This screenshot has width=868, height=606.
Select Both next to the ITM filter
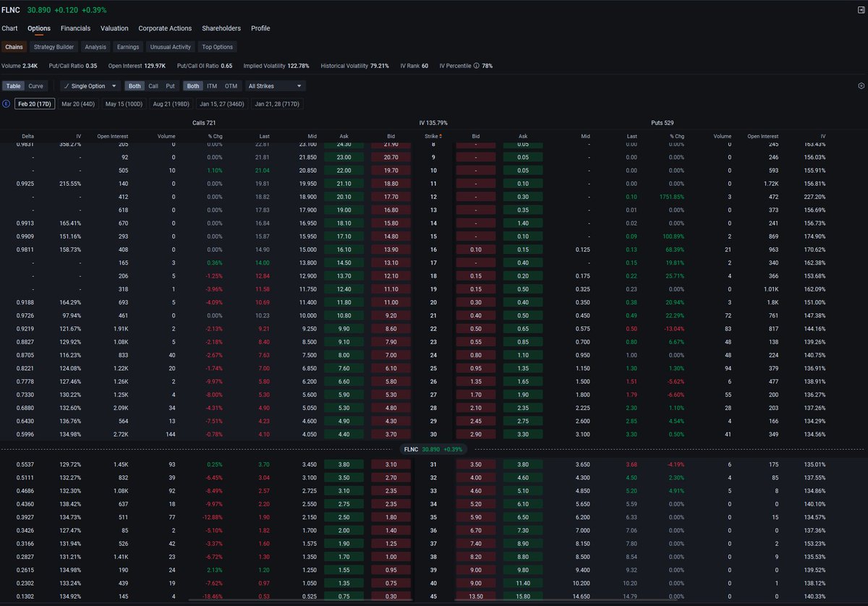click(x=193, y=86)
